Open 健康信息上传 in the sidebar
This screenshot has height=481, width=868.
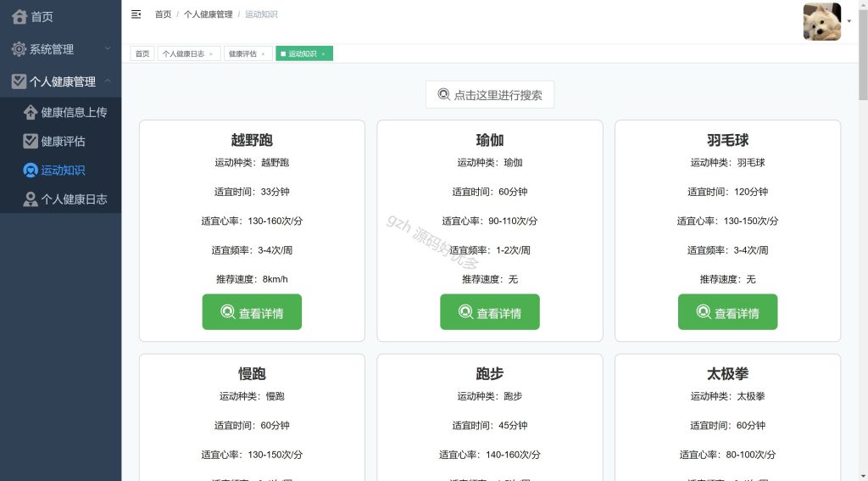pyautogui.click(x=61, y=113)
